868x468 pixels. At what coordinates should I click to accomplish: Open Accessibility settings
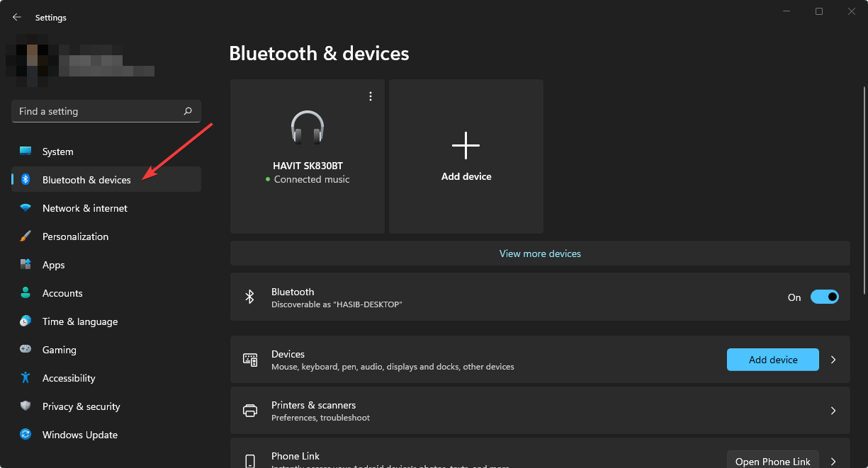(x=106, y=378)
